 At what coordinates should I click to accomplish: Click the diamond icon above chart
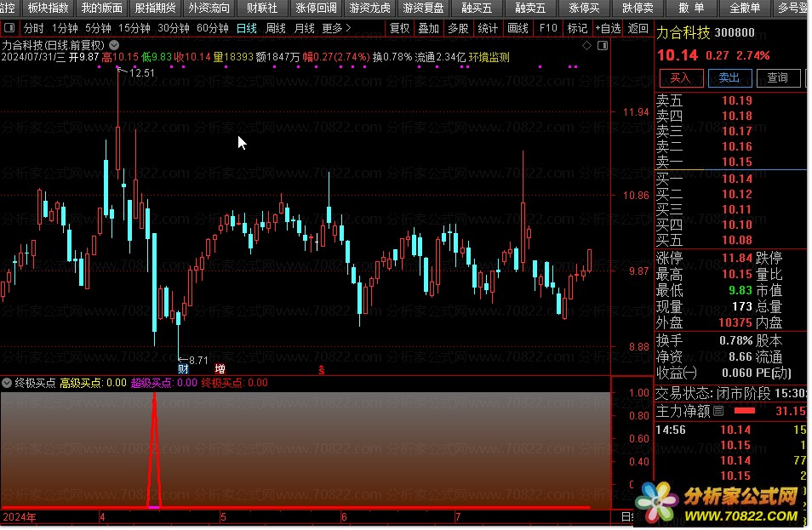(586, 46)
